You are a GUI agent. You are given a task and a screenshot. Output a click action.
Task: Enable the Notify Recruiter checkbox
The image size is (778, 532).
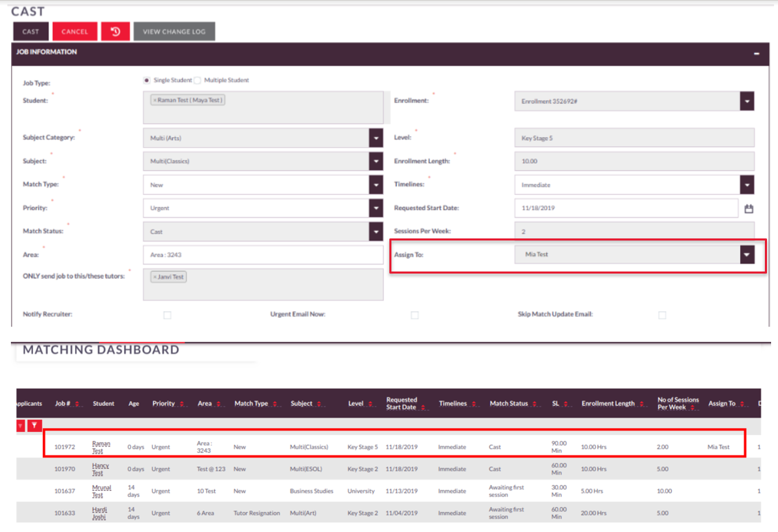[167, 315]
